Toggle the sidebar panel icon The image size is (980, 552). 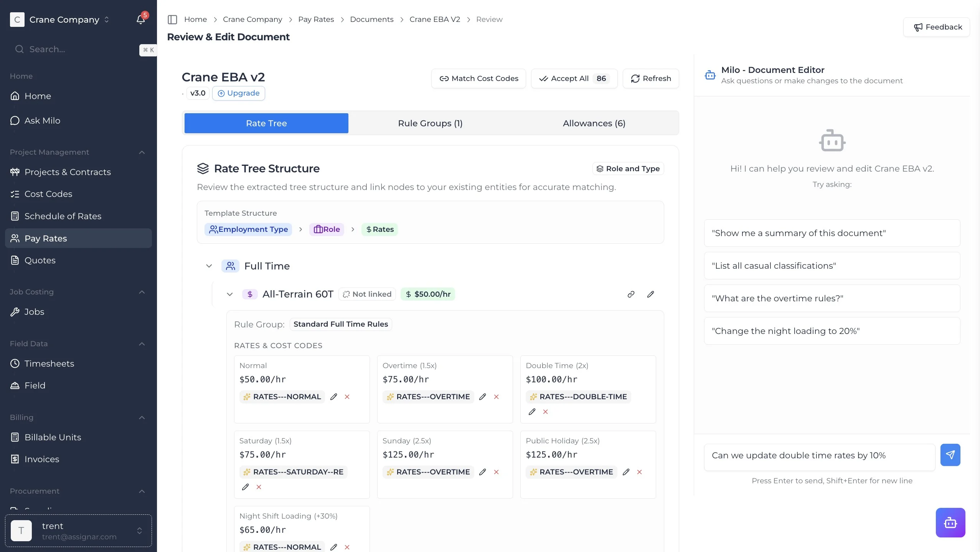click(172, 20)
